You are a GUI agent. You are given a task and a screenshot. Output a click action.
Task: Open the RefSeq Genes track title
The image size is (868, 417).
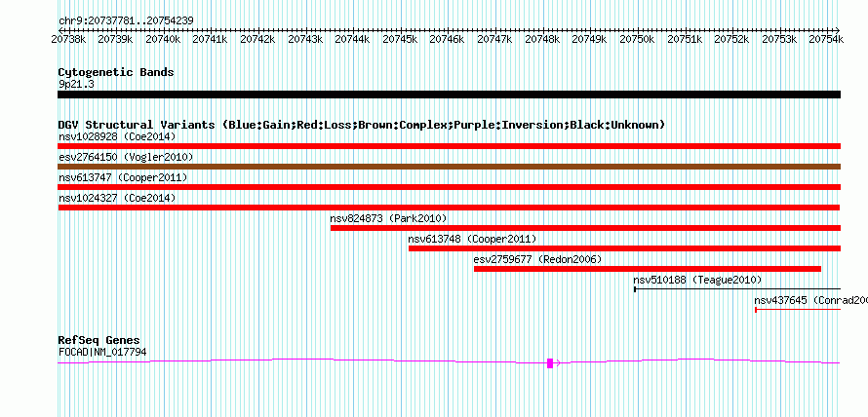point(99,340)
